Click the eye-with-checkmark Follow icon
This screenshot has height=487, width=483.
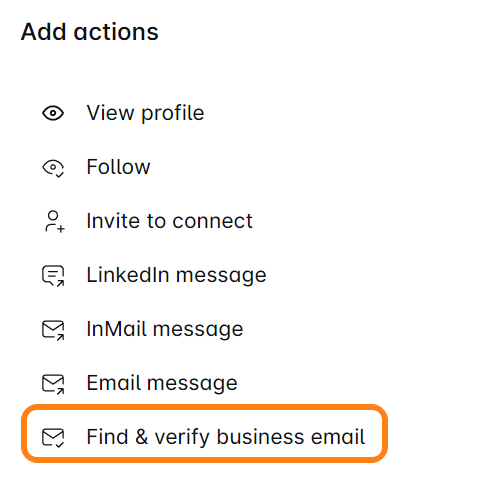53,168
